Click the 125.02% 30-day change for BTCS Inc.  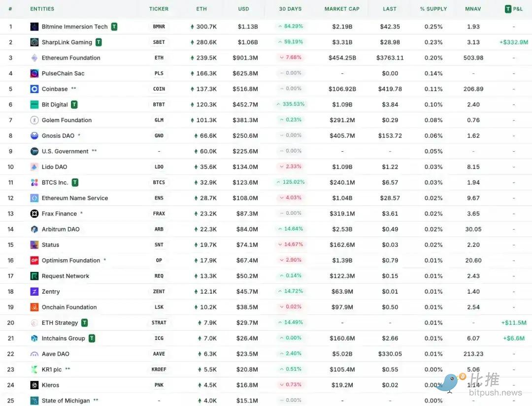tap(291, 182)
